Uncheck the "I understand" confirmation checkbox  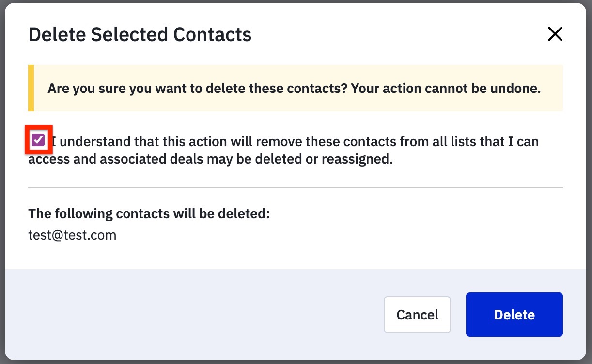(38, 140)
